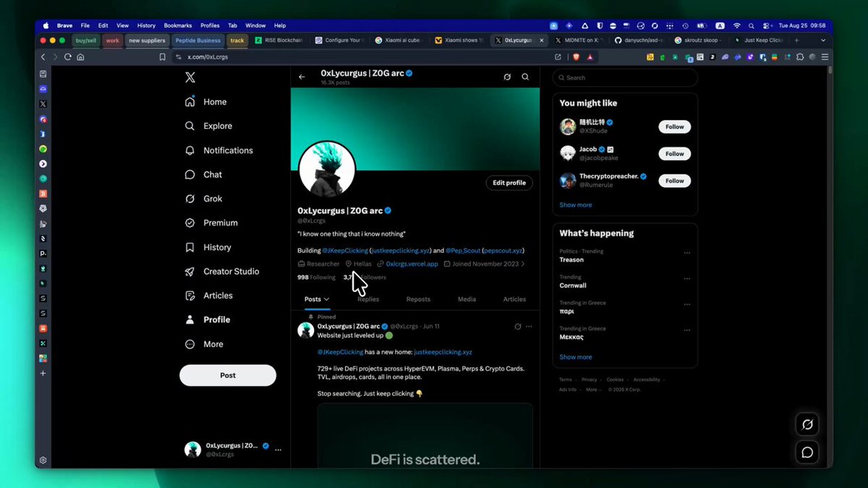The image size is (868, 488).
Task: Click Edit profile button
Action: point(509,183)
